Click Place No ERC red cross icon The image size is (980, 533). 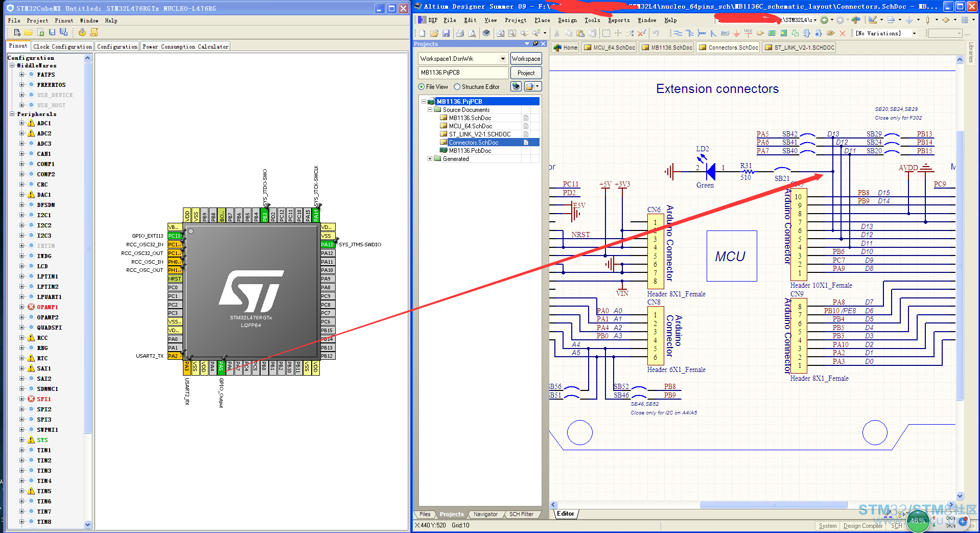[x=842, y=33]
